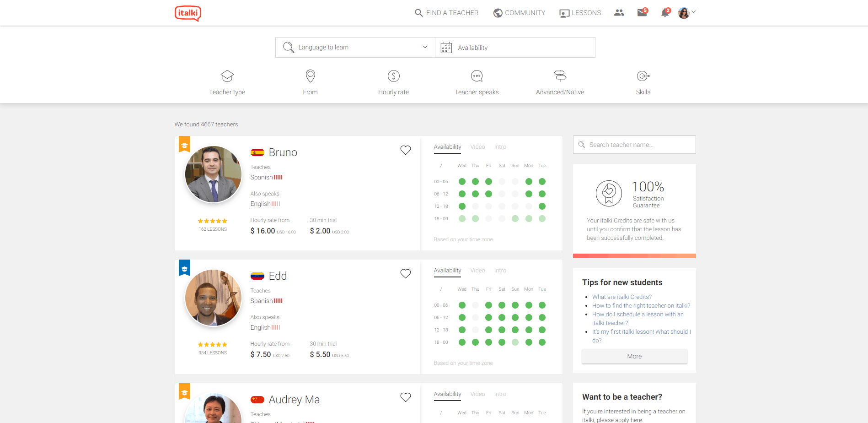Select Edd's Intro tab
This screenshot has height=423, width=868.
tap(500, 271)
